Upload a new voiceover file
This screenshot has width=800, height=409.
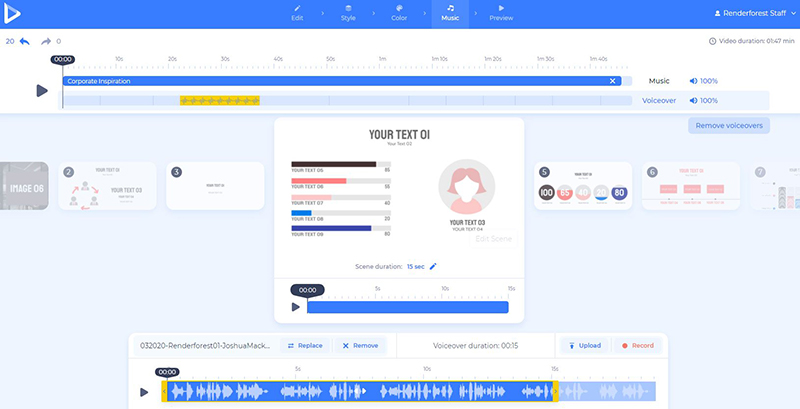584,345
